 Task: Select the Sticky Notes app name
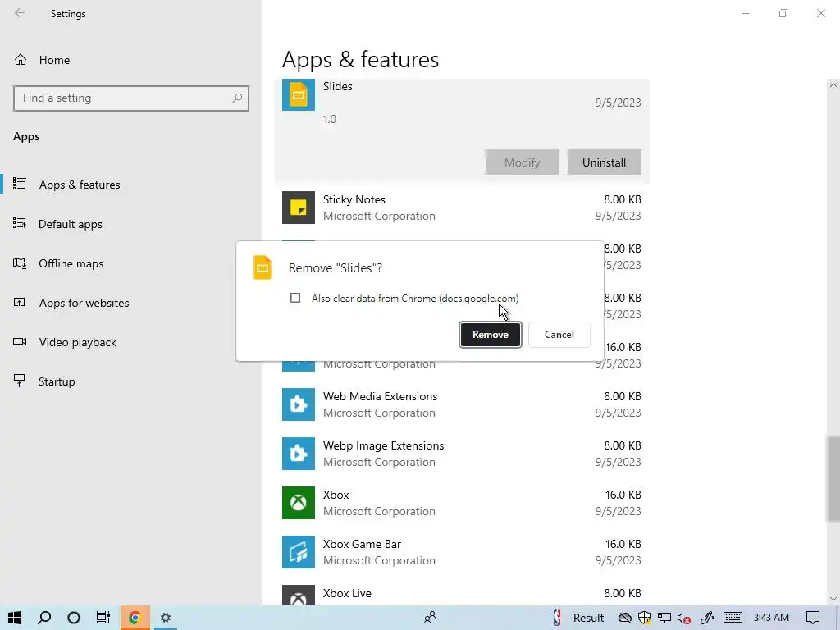[x=354, y=199]
